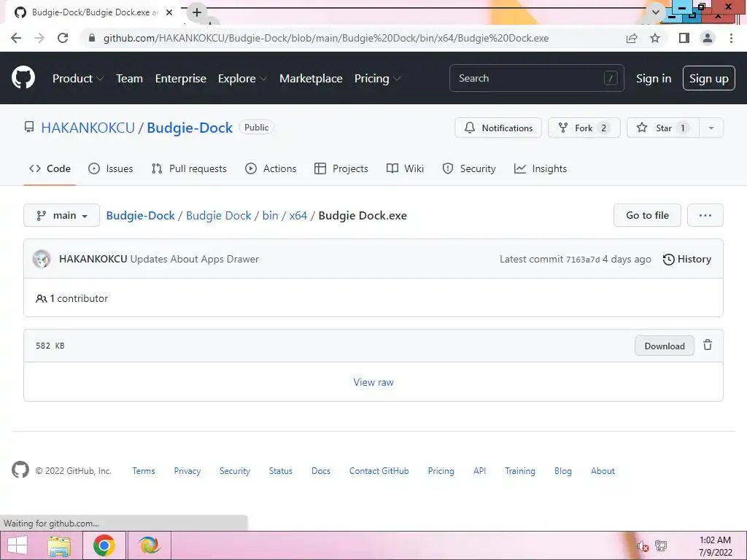Open the three-dot file options menu

tap(705, 215)
